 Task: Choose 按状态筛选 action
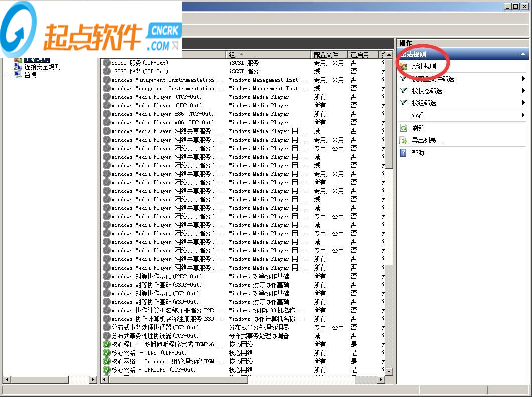[x=427, y=91]
